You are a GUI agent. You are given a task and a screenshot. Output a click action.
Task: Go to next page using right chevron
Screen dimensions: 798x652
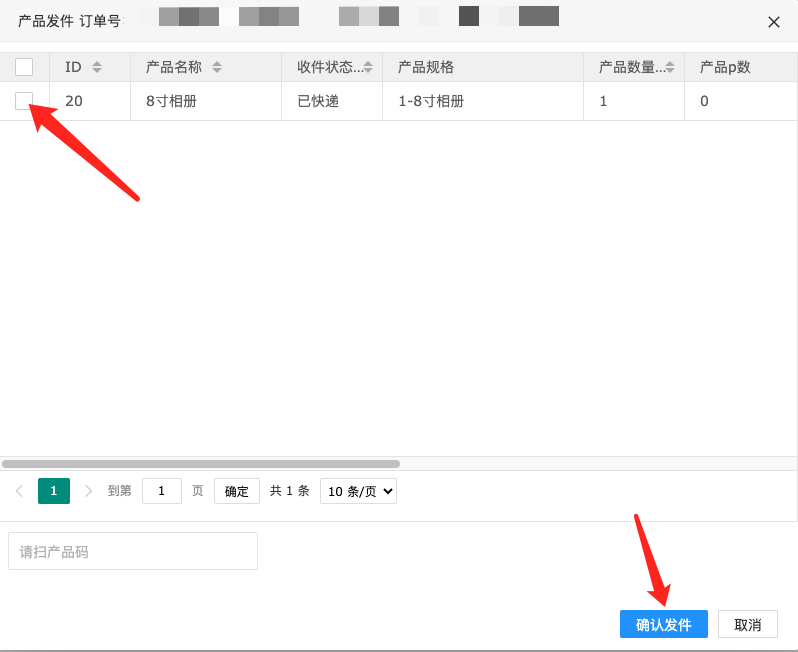[88, 491]
